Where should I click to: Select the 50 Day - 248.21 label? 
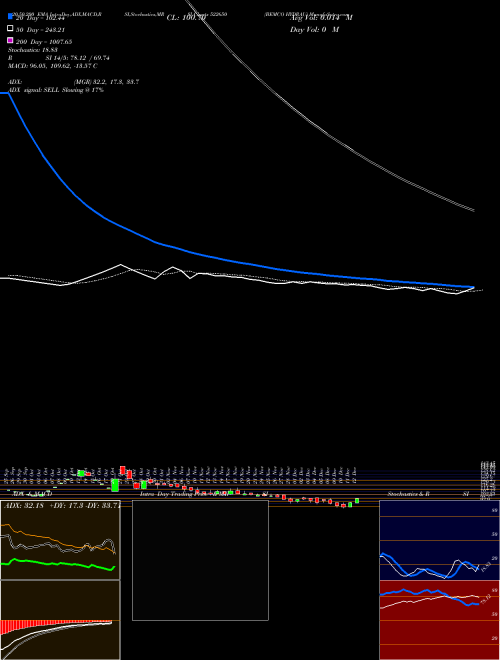tap(40, 30)
